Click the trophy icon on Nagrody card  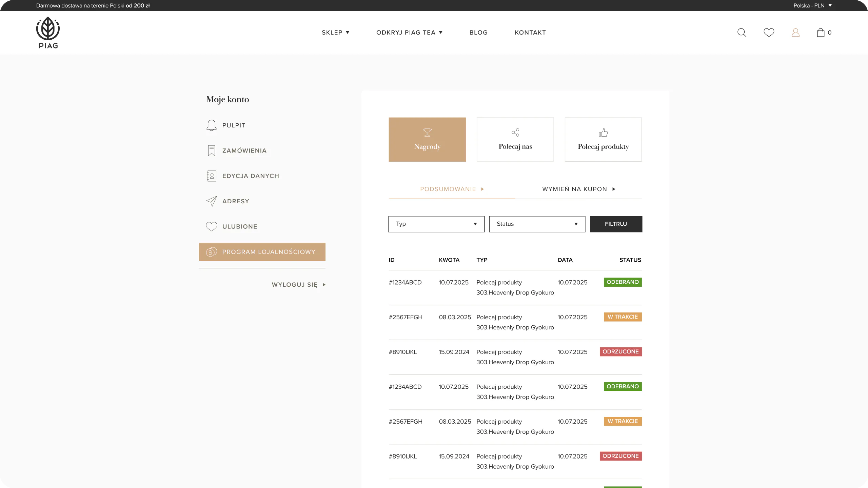click(427, 133)
